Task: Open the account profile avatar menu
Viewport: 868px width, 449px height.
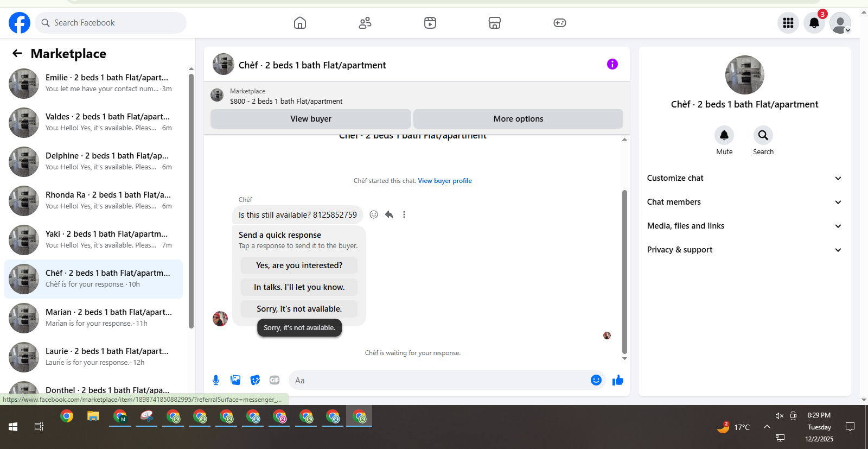Action: coord(840,23)
